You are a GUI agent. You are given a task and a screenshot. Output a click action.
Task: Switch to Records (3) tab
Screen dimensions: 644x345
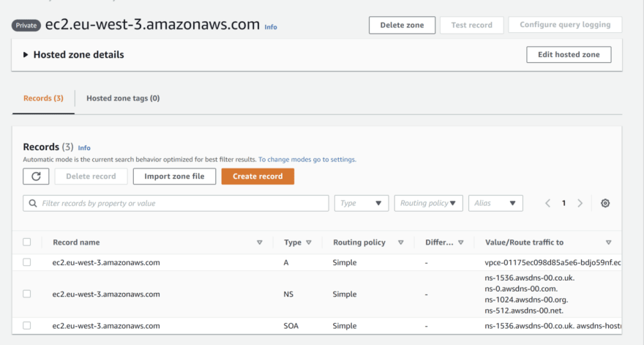(x=43, y=98)
